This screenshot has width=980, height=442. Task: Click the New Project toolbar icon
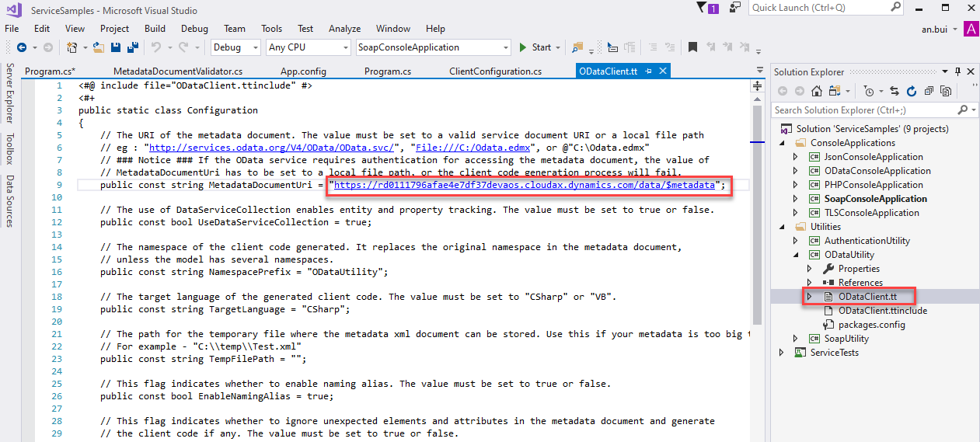pos(72,47)
